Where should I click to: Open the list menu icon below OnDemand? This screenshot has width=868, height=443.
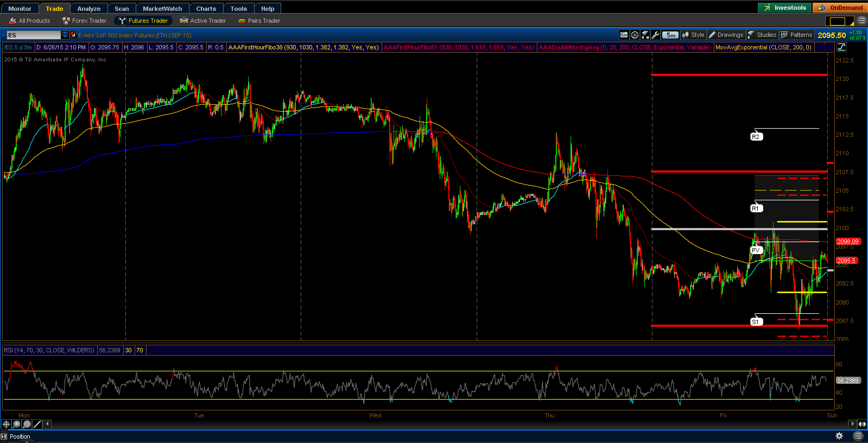point(861,21)
